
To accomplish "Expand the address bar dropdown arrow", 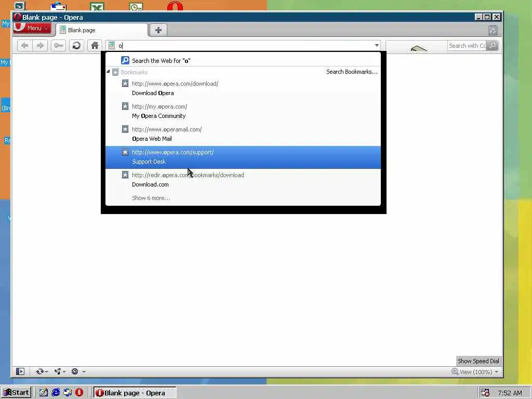I will [x=377, y=46].
